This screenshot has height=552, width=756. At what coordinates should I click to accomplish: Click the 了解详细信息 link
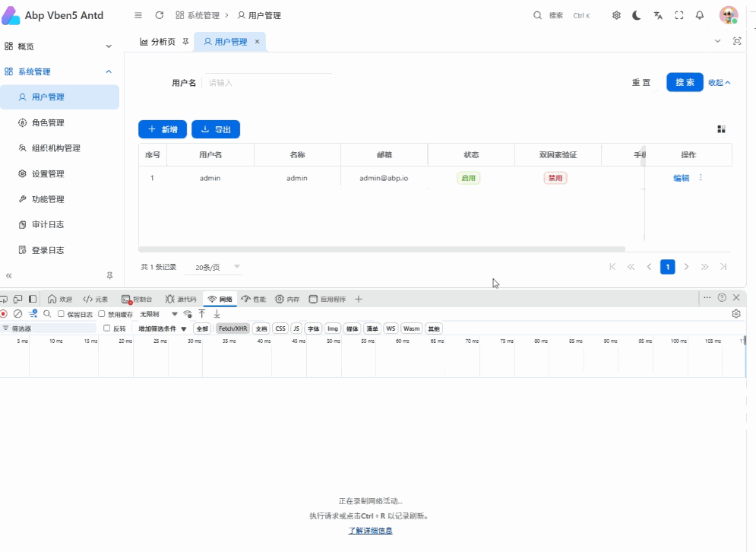click(370, 530)
